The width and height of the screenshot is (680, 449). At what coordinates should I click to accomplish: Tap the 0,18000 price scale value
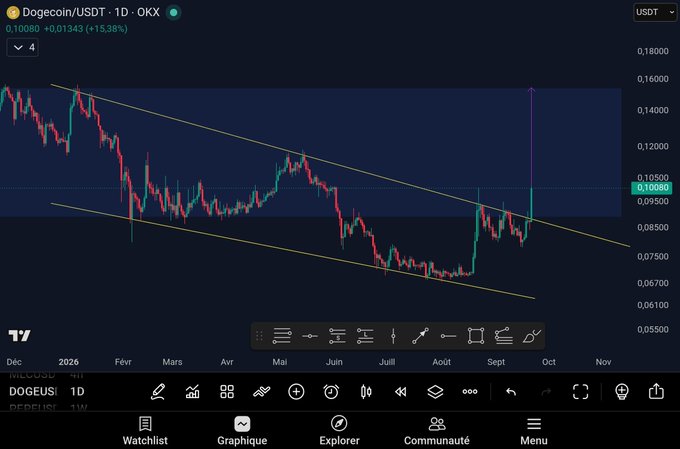(x=653, y=51)
